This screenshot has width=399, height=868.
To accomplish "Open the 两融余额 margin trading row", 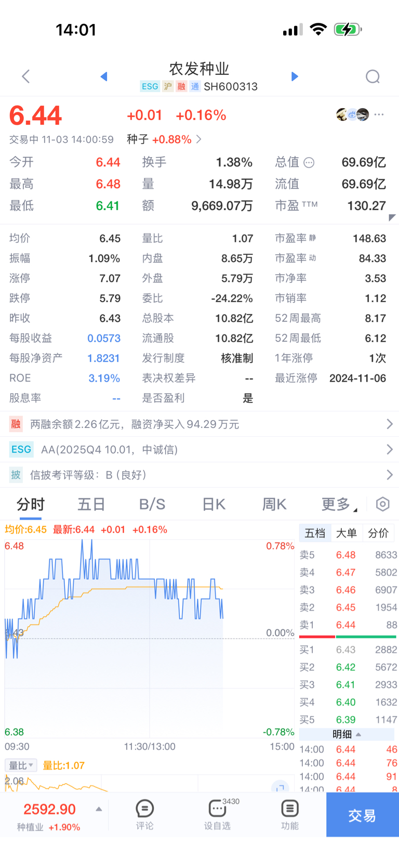I will click(199, 424).
